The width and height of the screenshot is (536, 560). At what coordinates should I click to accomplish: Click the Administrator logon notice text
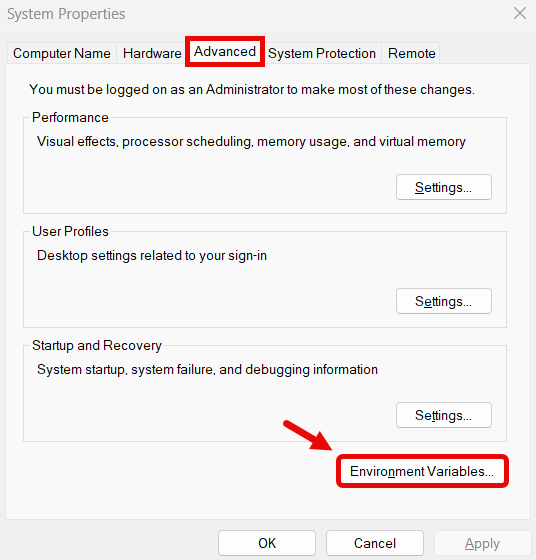pos(252,89)
